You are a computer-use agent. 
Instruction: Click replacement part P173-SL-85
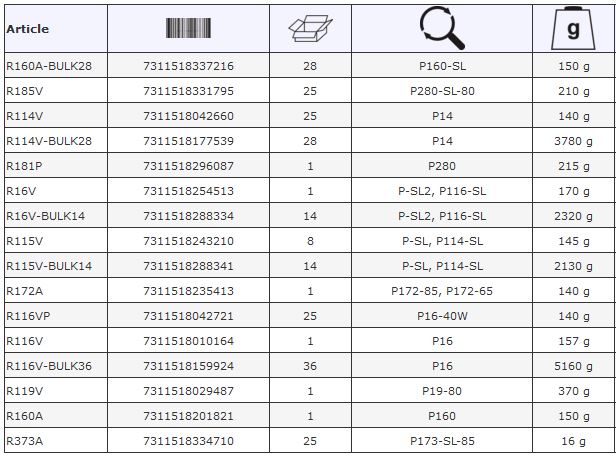(x=442, y=441)
